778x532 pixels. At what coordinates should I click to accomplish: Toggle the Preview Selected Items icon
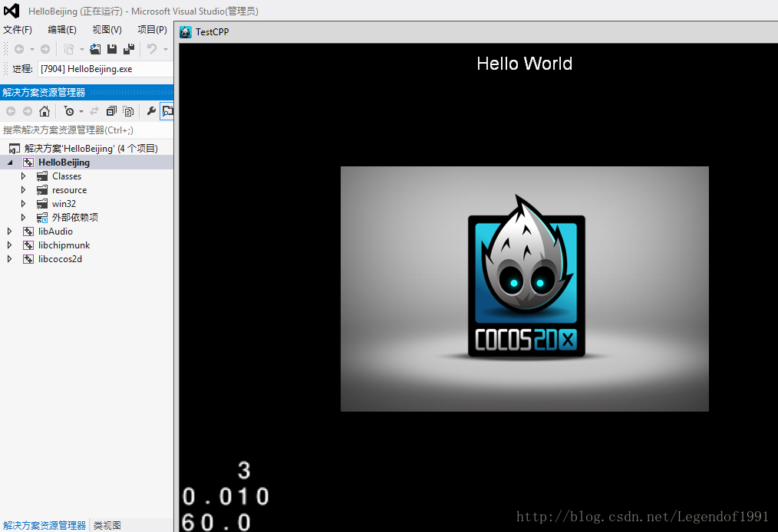(x=168, y=111)
